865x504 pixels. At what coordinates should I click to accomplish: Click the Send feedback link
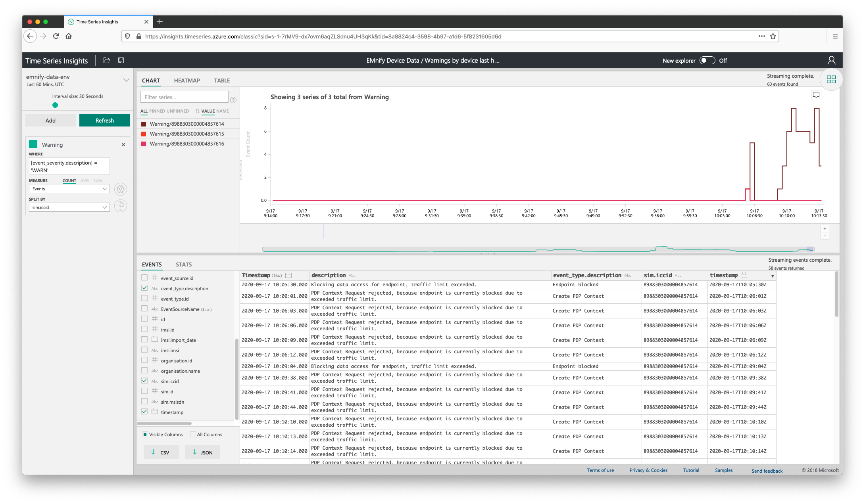(x=767, y=471)
